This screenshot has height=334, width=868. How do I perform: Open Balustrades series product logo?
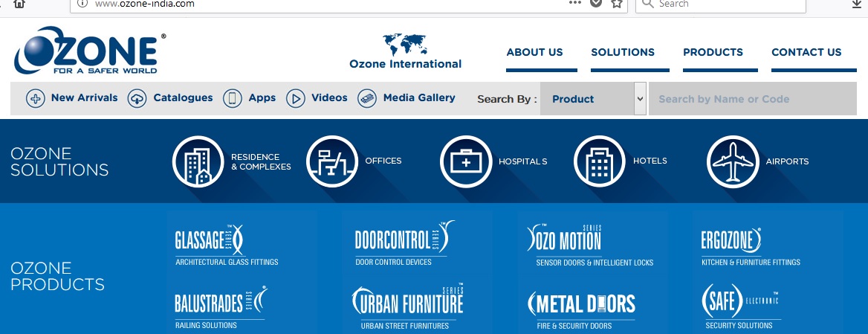pyautogui.click(x=221, y=301)
